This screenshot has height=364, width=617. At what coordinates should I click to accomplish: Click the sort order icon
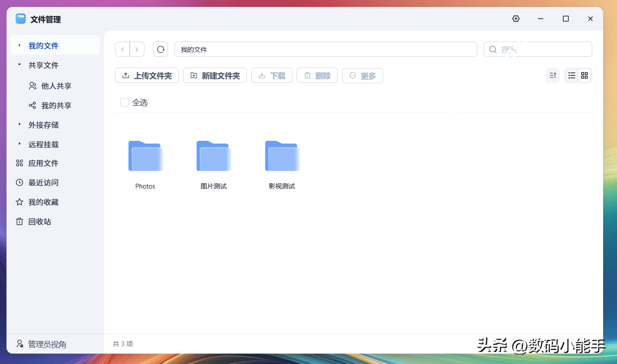(x=552, y=75)
